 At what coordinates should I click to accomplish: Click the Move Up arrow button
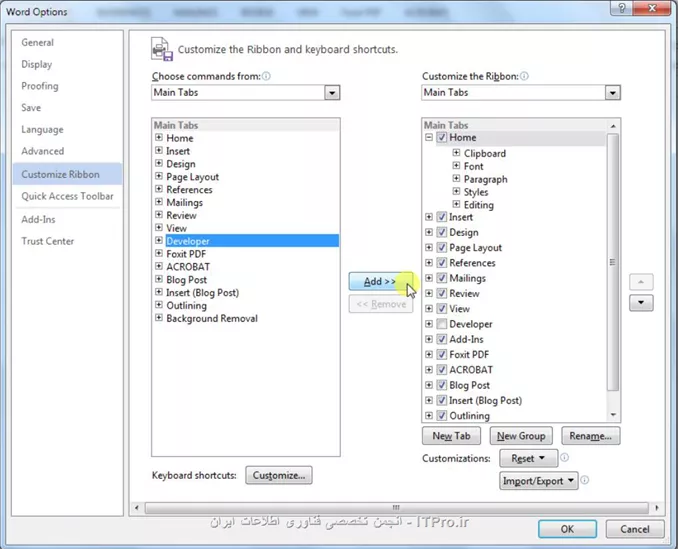(641, 282)
